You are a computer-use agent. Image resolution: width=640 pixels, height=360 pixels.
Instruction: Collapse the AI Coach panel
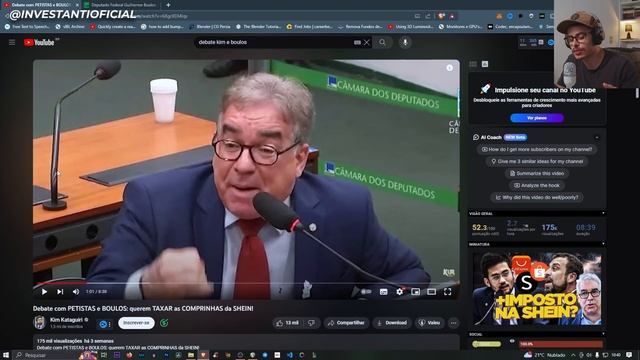(x=597, y=138)
